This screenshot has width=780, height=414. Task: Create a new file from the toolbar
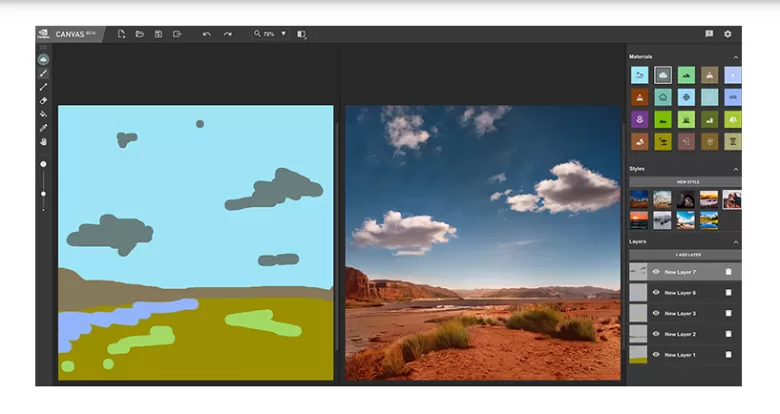pos(121,34)
